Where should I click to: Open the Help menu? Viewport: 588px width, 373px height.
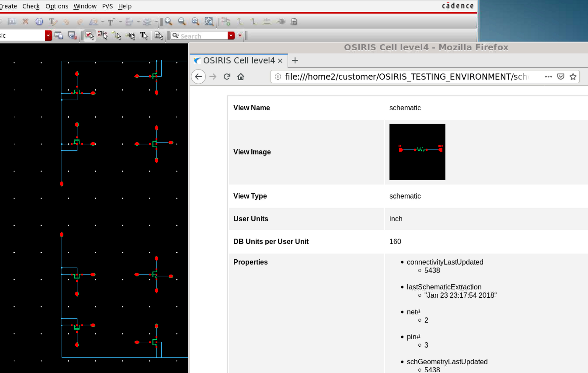click(x=125, y=6)
